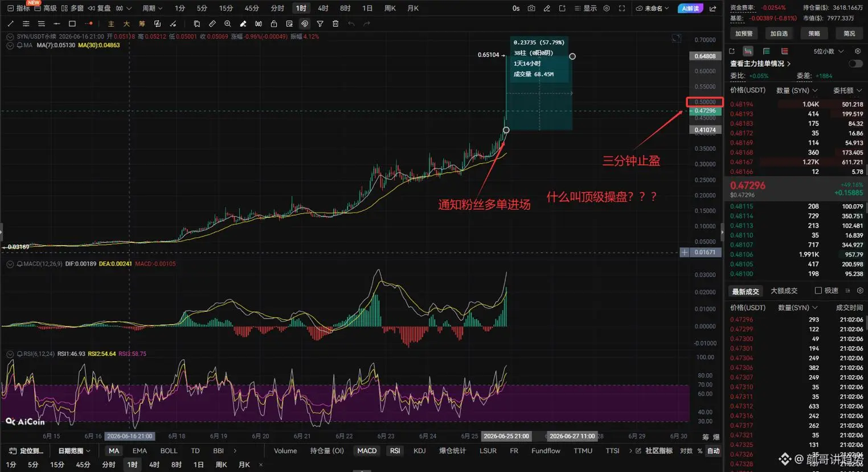Open order book settings gear icon
Image resolution: width=868 pixels, height=472 pixels.
[858, 51]
